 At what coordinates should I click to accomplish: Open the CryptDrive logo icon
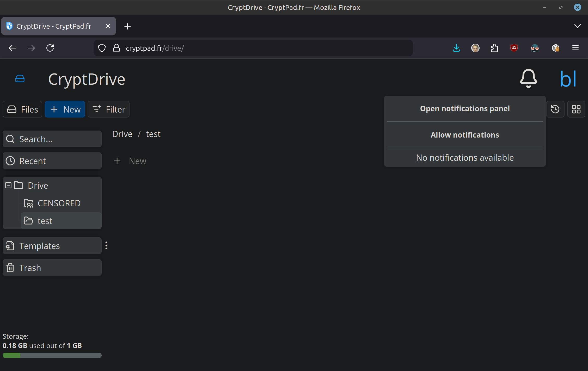(20, 78)
